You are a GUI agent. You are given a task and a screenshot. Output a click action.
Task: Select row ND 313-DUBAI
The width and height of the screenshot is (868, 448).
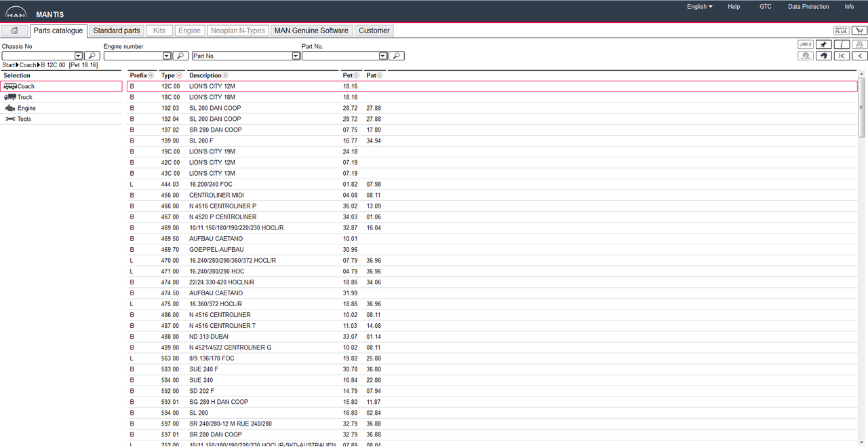click(x=492, y=337)
